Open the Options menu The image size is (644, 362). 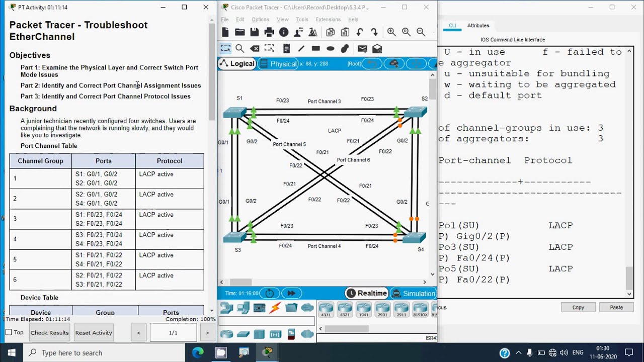(260, 20)
